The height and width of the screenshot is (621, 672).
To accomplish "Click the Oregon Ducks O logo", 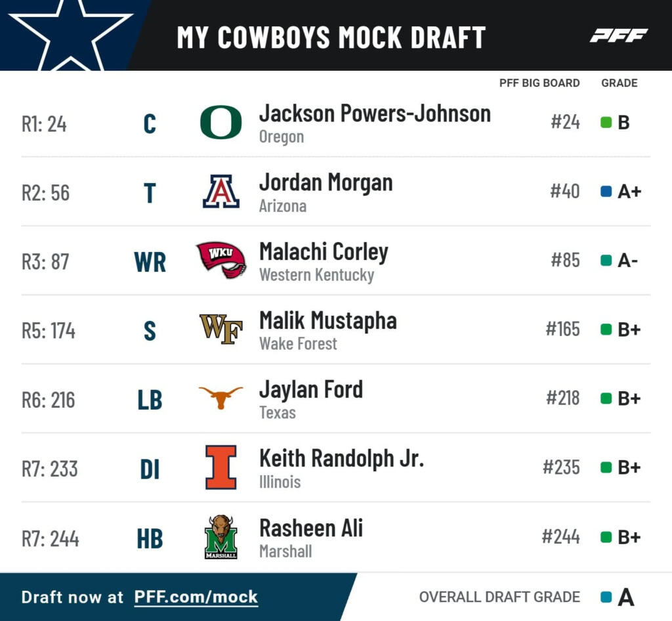I will (x=220, y=123).
